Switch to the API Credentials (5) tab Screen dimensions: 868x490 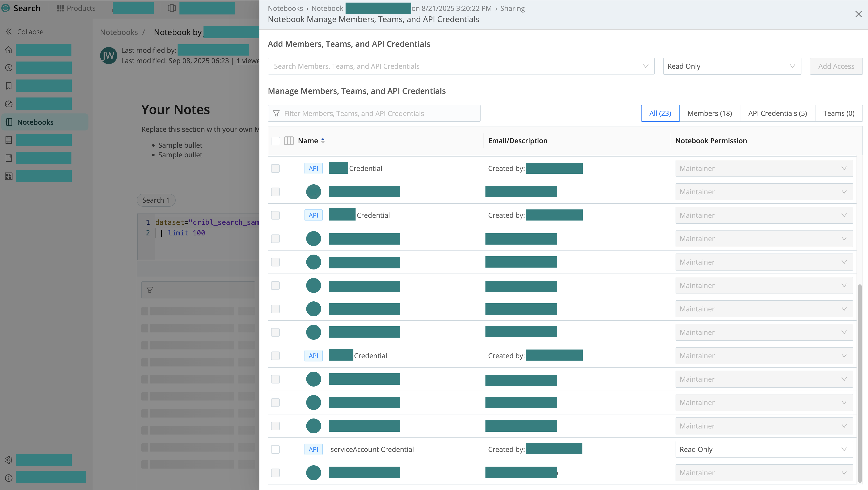point(777,113)
